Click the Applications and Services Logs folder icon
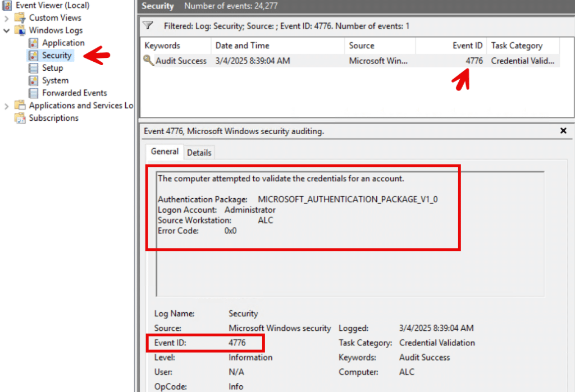The image size is (575, 392). tap(20, 105)
